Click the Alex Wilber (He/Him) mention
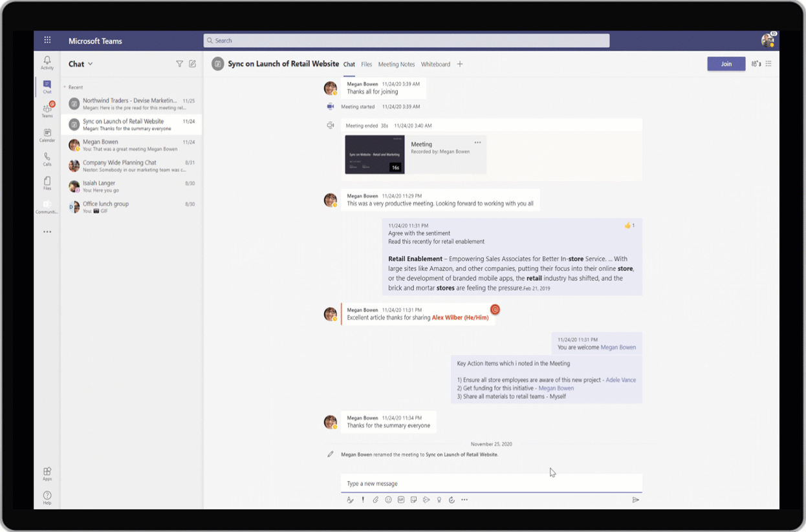Viewport: 806px width, 532px height. click(461, 317)
